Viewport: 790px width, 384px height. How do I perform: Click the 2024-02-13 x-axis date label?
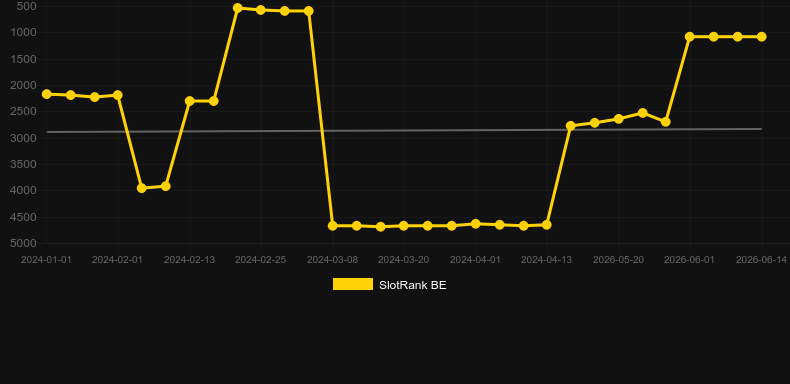(x=189, y=260)
